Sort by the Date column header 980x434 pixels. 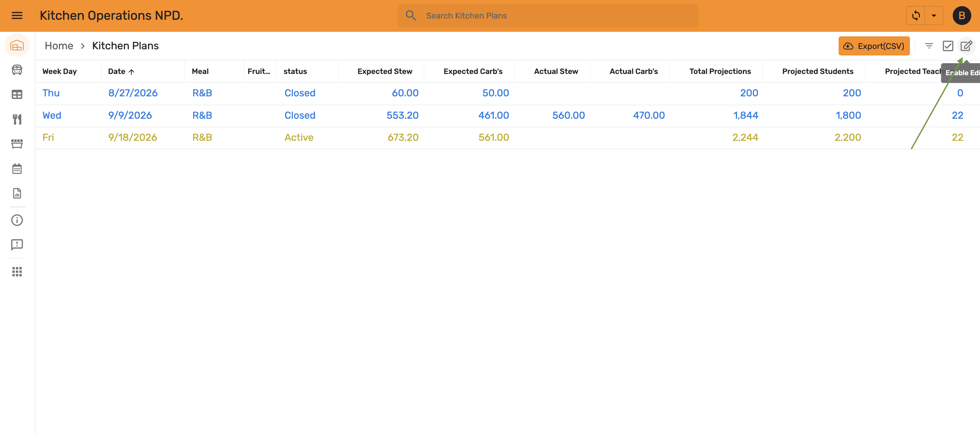pyautogui.click(x=121, y=71)
